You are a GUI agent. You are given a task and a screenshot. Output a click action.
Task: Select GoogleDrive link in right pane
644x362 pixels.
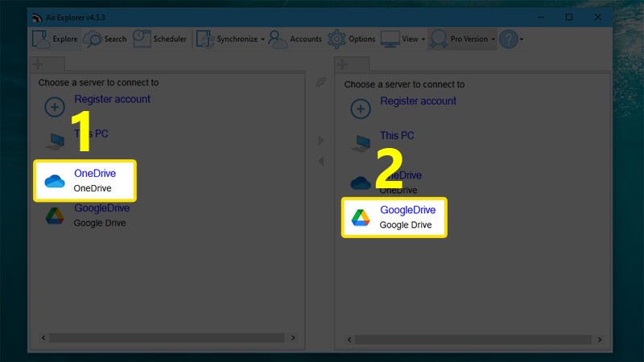tap(408, 210)
